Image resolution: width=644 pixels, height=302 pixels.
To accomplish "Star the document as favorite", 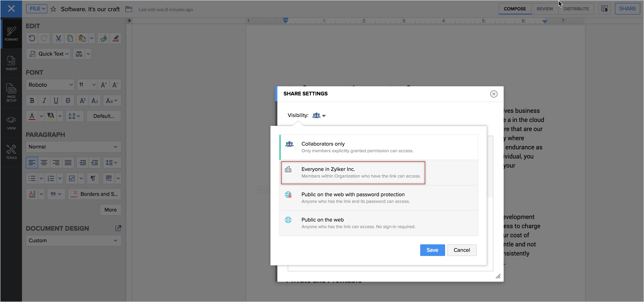I will tap(53, 9).
